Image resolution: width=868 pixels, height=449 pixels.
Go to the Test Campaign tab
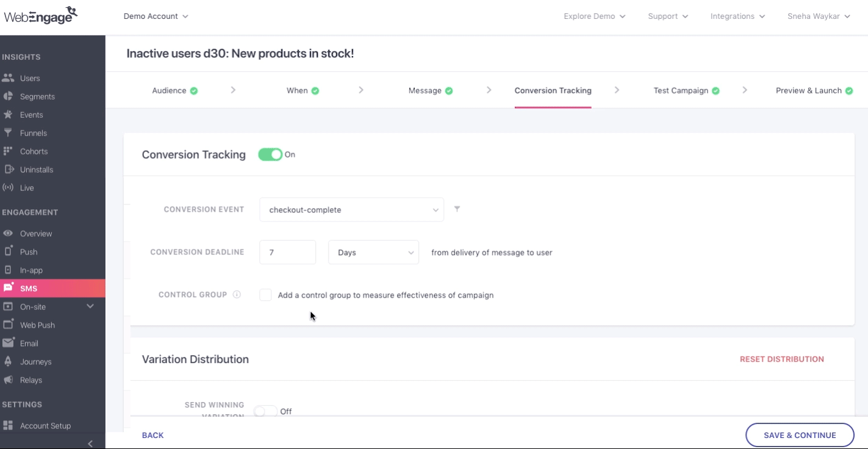coord(686,90)
